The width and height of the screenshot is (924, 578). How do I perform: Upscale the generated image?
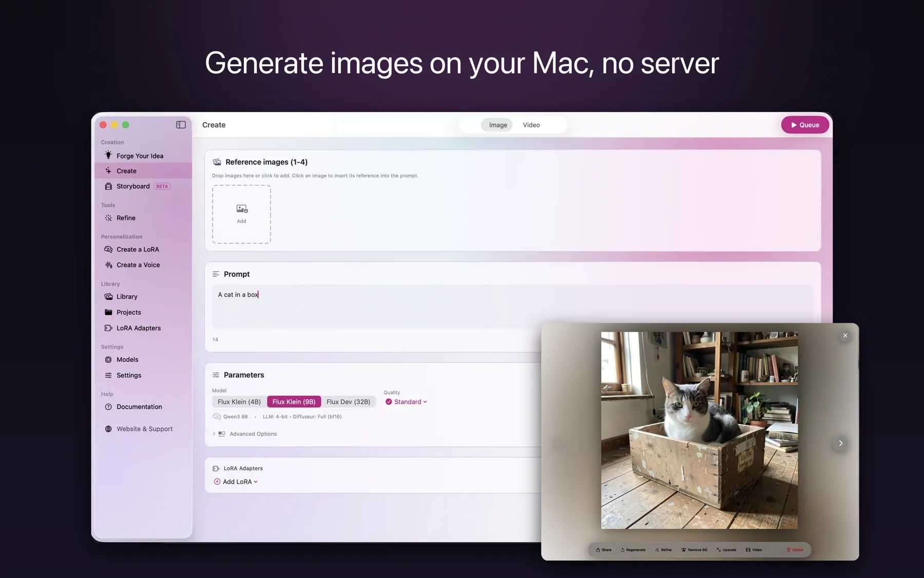(726, 550)
